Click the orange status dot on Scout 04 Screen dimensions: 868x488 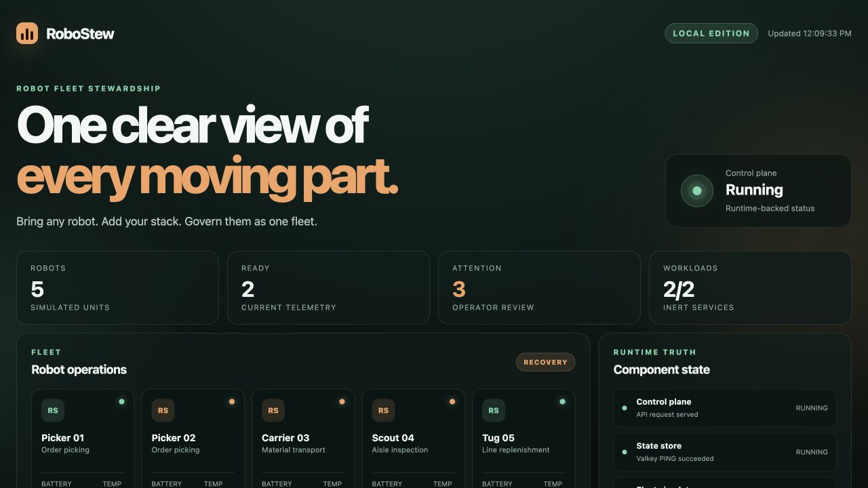[452, 401]
